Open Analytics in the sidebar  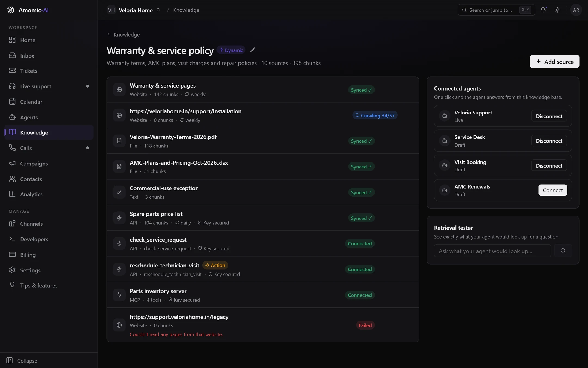point(49,194)
